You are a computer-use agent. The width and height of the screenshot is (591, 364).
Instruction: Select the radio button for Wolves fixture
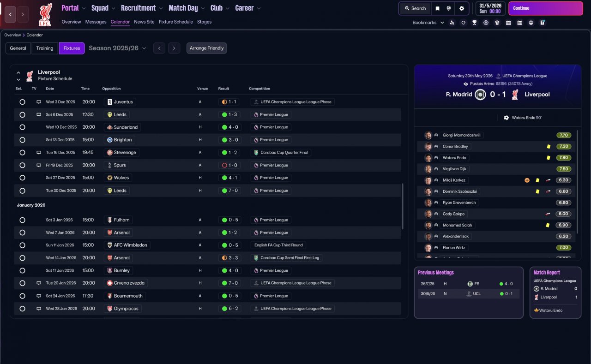(x=22, y=178)
